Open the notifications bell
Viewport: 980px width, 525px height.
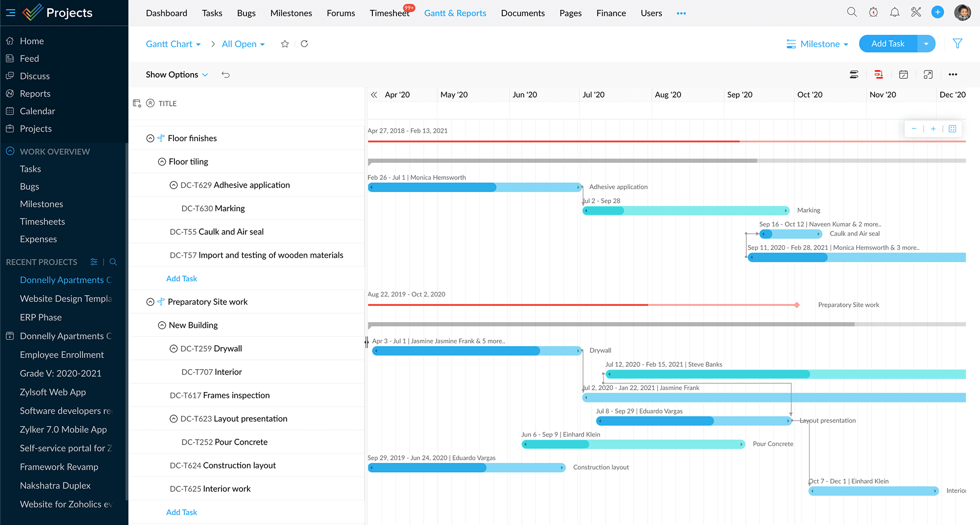[x=894, y=12]
